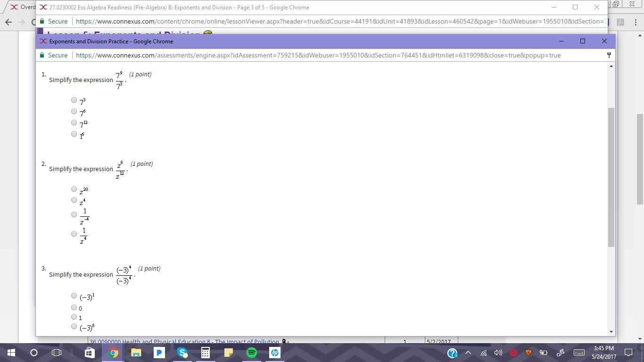Image resolution: width=644 pixels, height=362 pixels.
Task: Open the Beats Audio tray icon
Action: tap(513, 353)
